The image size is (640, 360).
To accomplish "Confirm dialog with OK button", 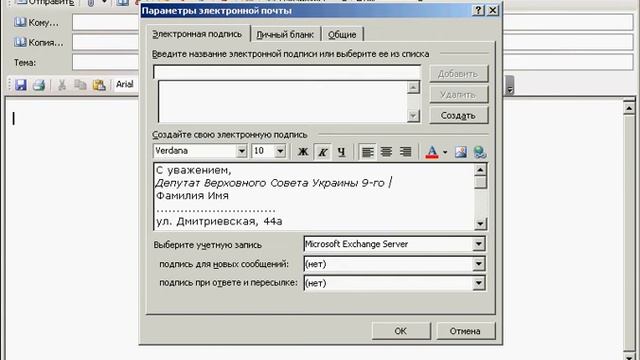I will tap(401, 331).
